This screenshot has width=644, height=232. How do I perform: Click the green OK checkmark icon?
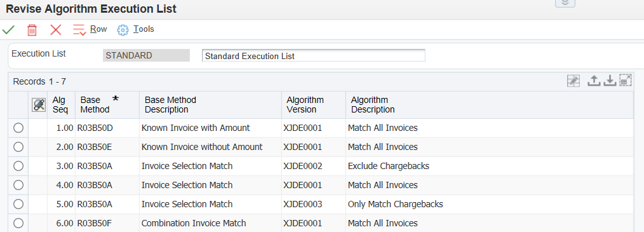click(x=8, y=30)
